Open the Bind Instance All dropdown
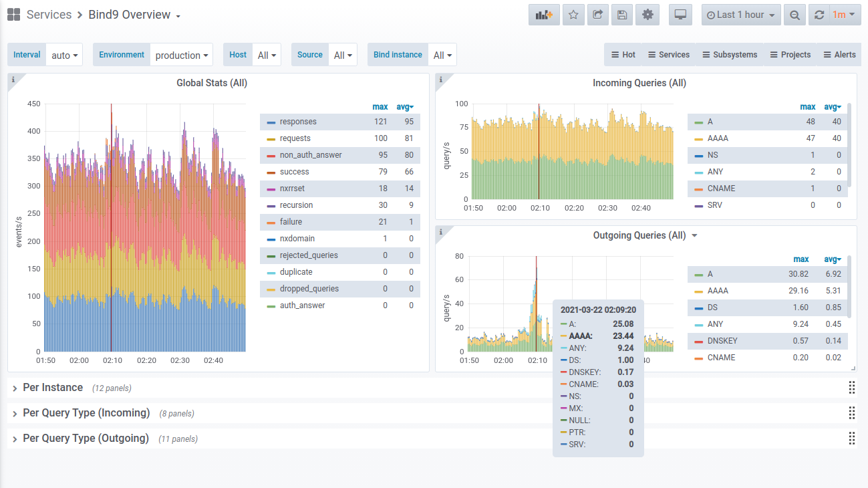868x488 pixels. coord(442,55)
